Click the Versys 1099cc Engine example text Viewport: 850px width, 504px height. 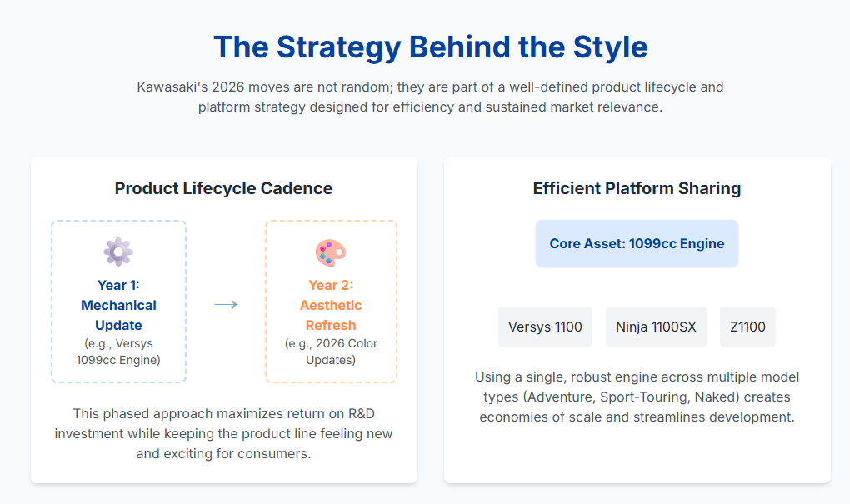(118, 352)
